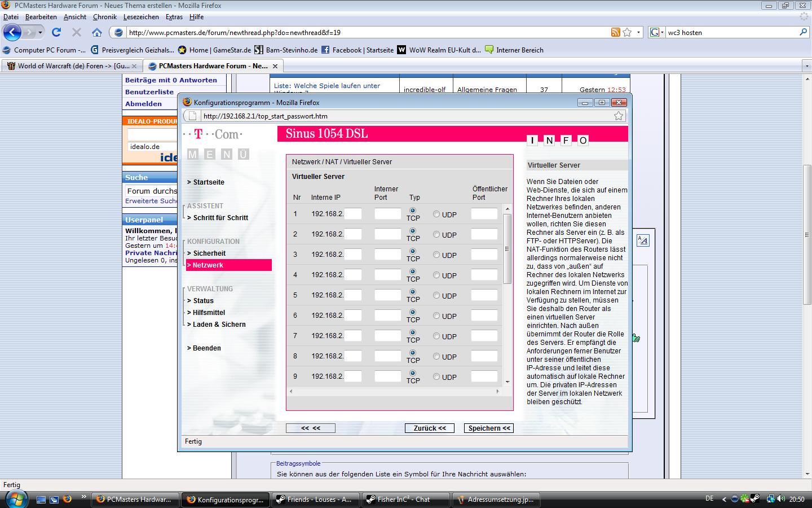
Task: Select UDP radio button for row 6
Action: coord(436,316)
